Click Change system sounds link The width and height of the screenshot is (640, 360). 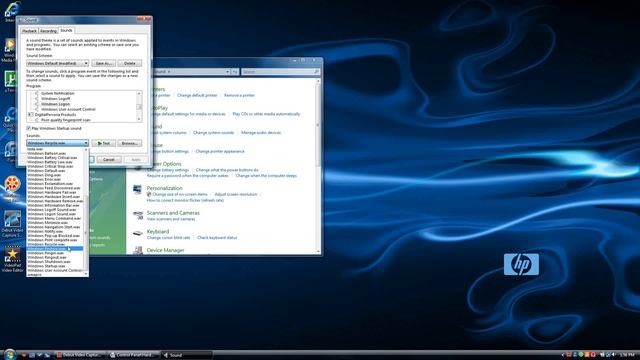tap(213, 133)
